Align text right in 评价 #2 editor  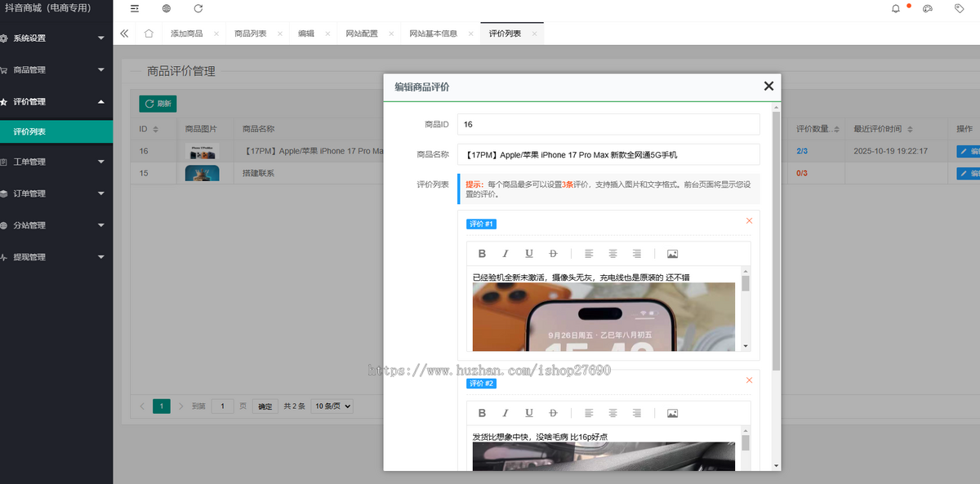point(637,413)
